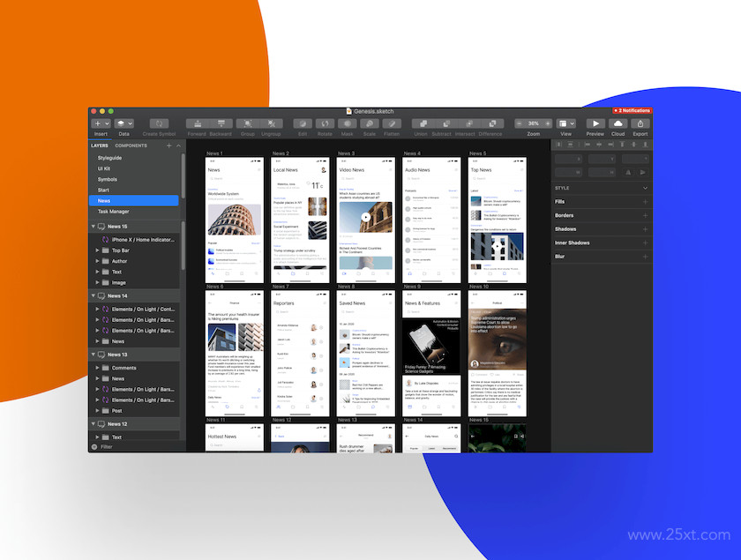Select the News 1 artboard thumbnail
Viewport: 741px width, 560px height.
point(235,220)
